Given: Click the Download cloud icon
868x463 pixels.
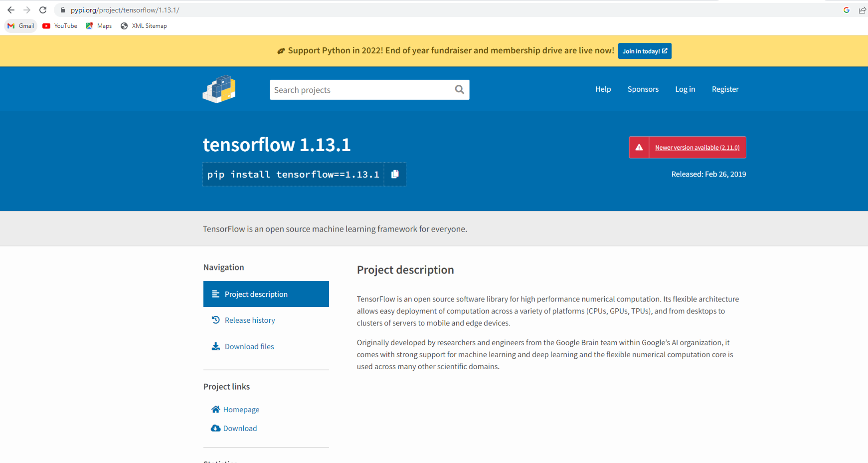Looking at the screenshot, I should coord(216,428).
